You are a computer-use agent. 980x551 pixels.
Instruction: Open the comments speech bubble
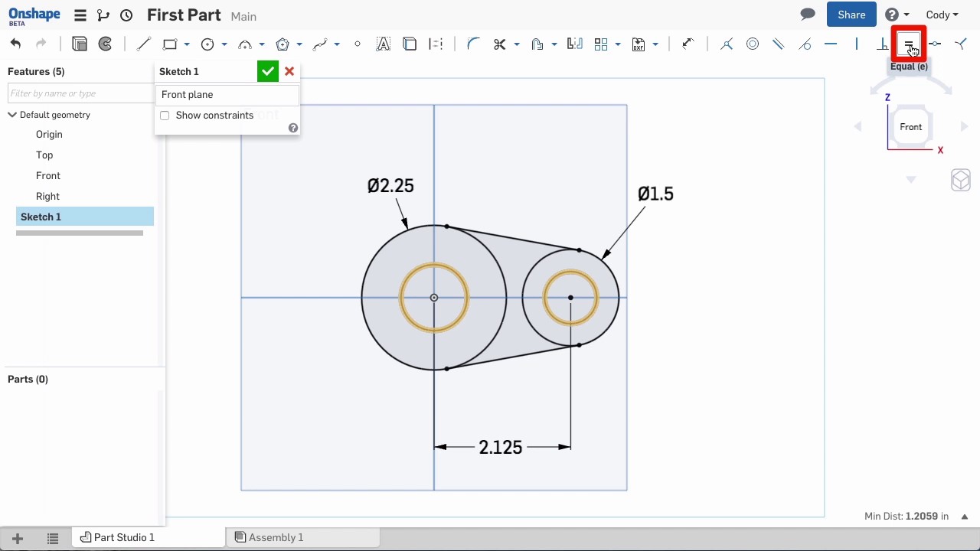[x=808, y=15]
